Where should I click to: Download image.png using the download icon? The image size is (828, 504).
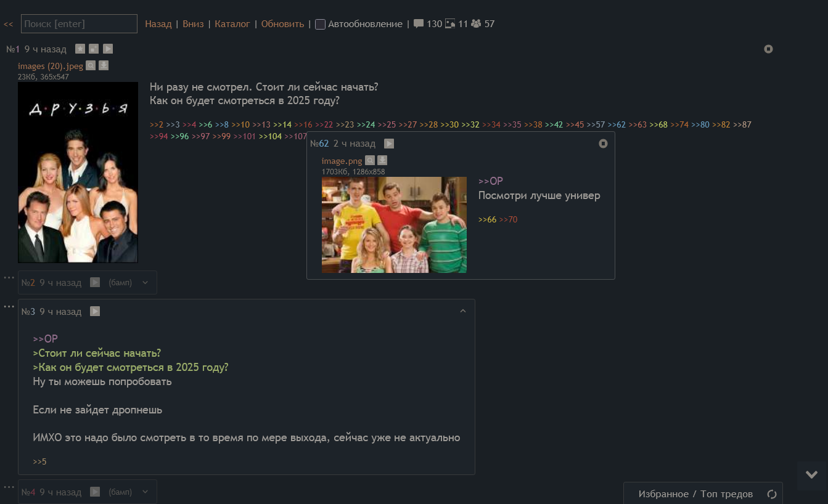(x=382, y=160)
